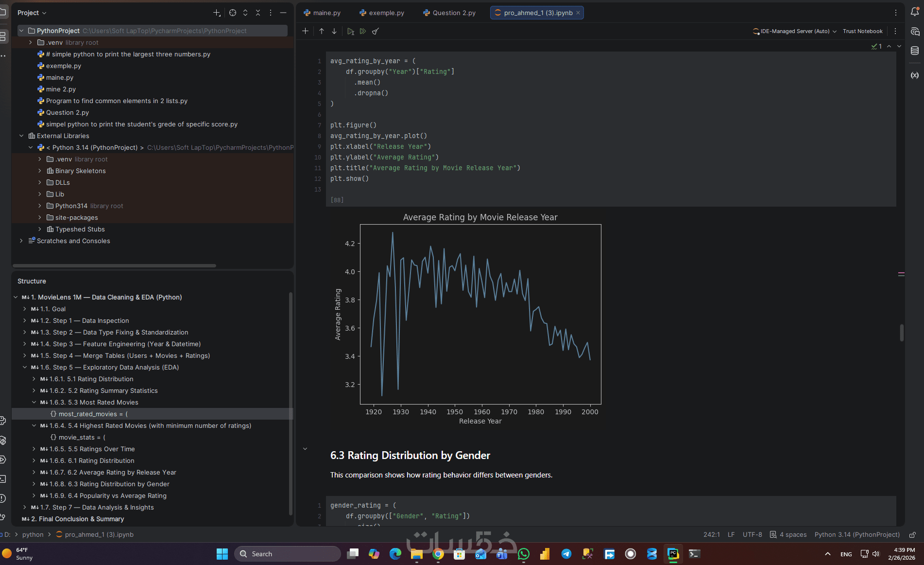Run all notebook cells
The width and height of the screenshot is (924, 565).
point(363,31)
